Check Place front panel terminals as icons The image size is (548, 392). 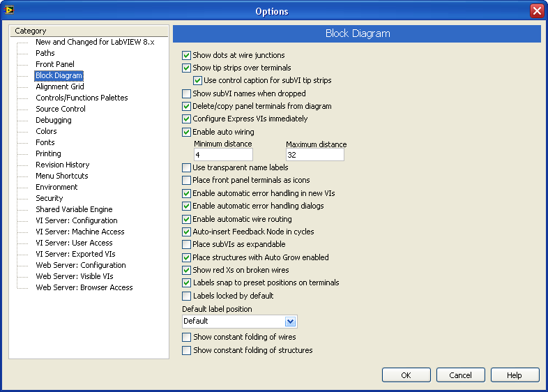[x=187, y=181]
